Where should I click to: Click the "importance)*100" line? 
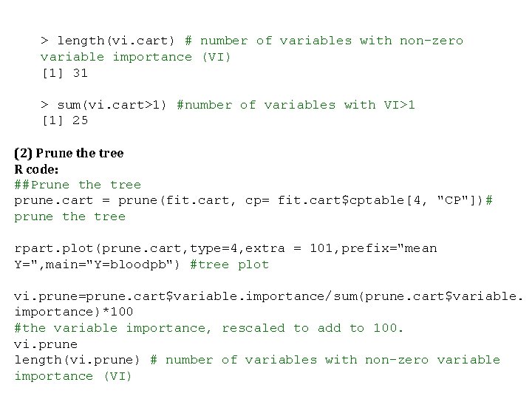[x=74, y=312]
